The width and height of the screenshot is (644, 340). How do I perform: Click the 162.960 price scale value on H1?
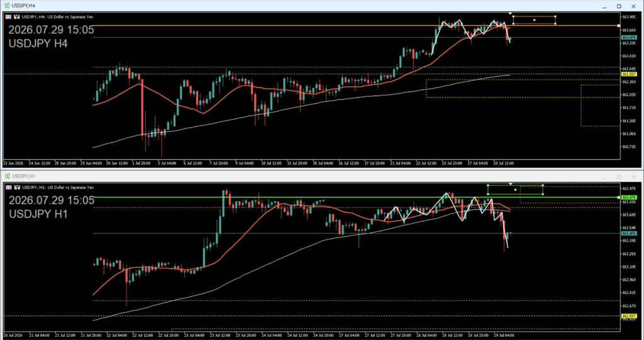click(x=629, y=280)
